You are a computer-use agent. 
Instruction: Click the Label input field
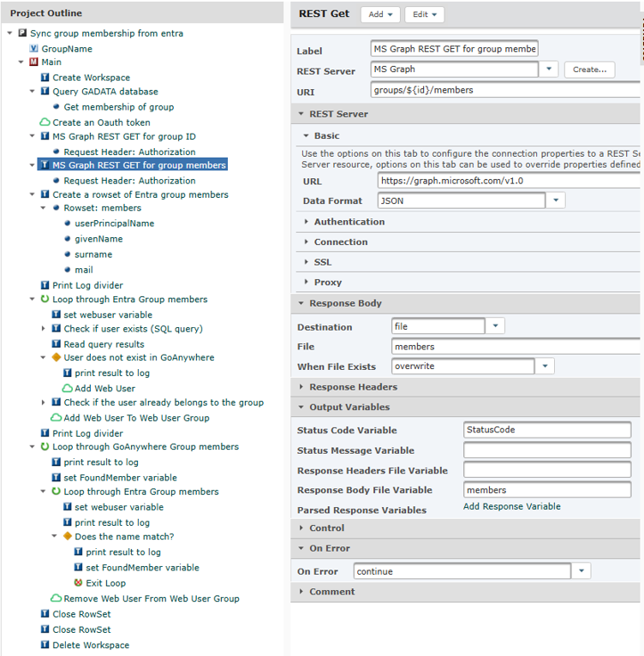click(x=454, y=49)
